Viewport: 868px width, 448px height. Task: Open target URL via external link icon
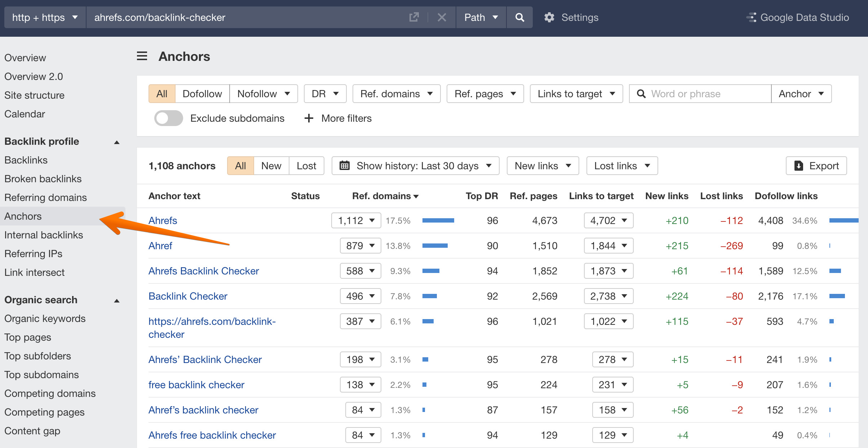(414, 17)
